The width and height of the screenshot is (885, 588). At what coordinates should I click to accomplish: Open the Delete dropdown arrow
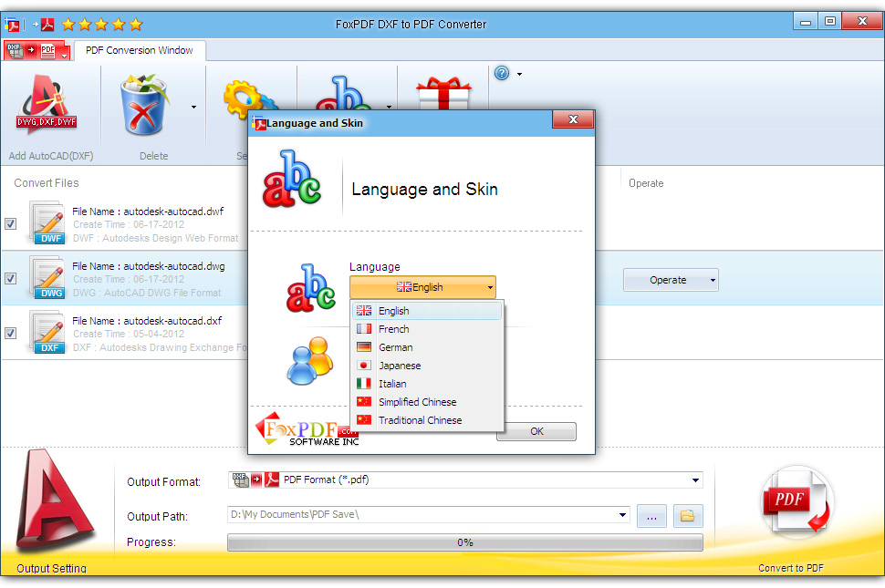tap(193, 107)
